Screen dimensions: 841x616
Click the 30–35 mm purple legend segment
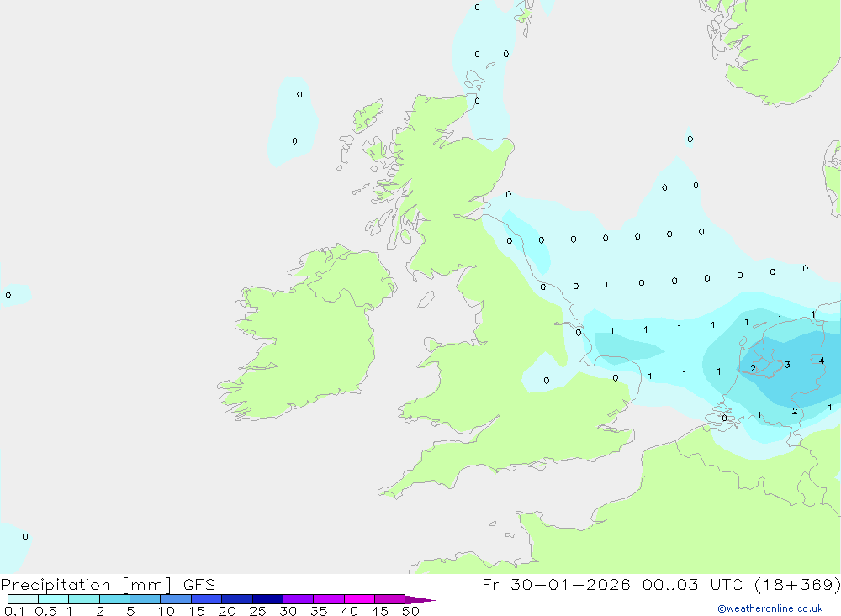(x=299, y=599)
